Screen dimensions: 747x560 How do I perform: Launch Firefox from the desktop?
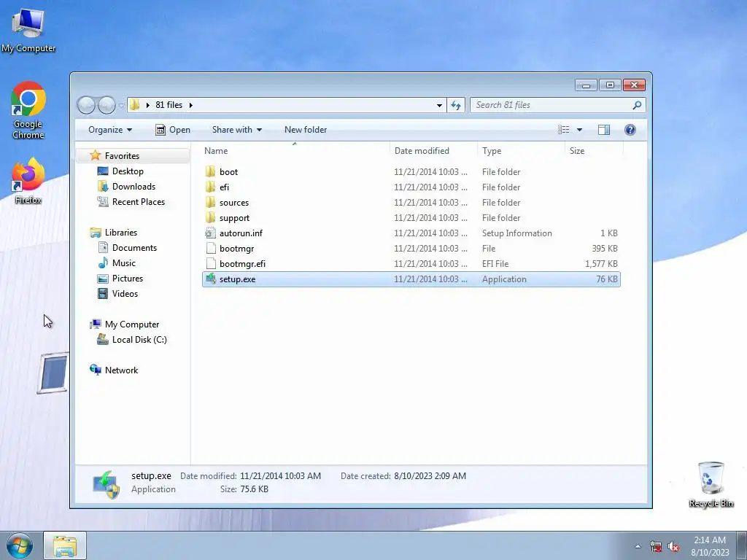pyautogui.click(x=28, y=181)
